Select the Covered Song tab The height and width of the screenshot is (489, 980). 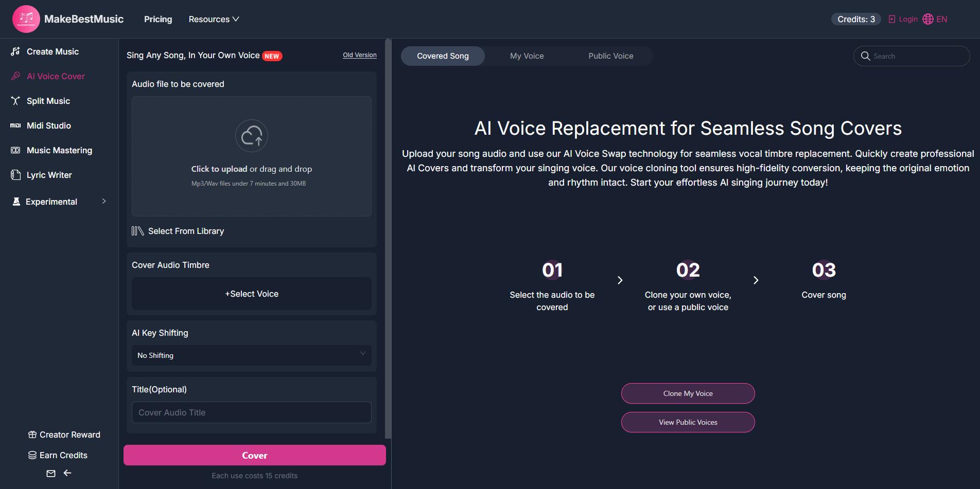click(x=443, y=56)
